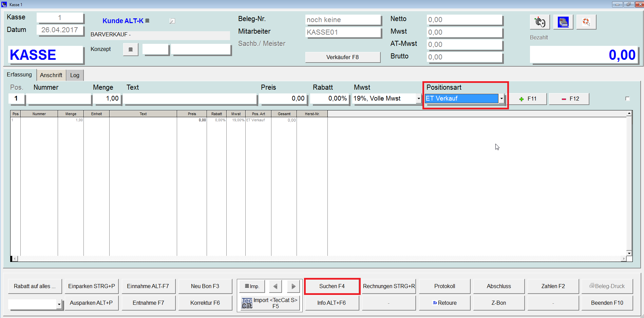Remove position with red minus F12

pyautogui.click(x=569, y=99)
